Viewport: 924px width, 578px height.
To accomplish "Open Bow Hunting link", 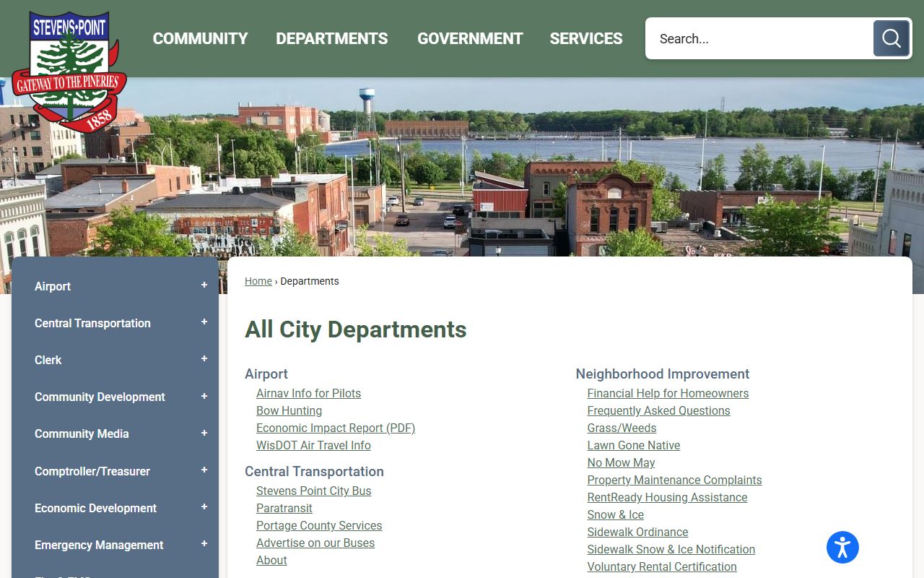I will 289,410.
